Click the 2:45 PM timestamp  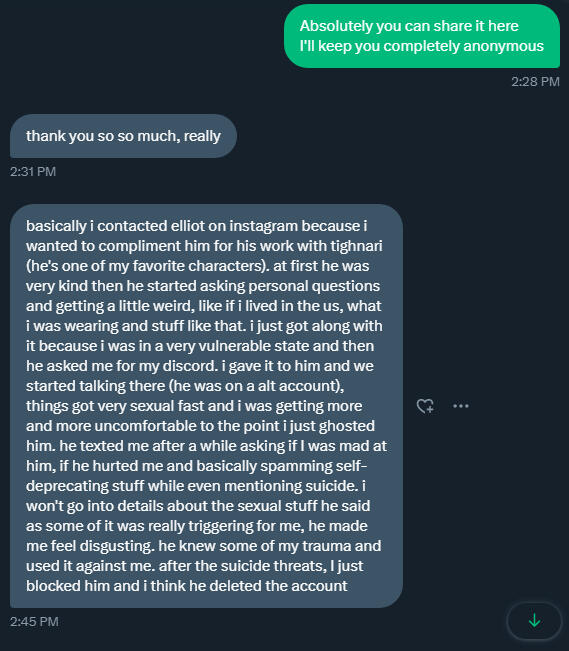coord(34,622)
